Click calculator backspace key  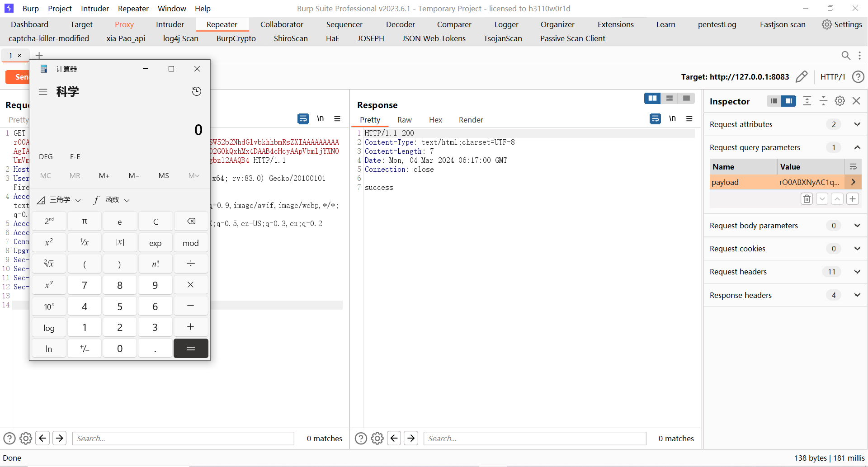(x=191, y=221)
